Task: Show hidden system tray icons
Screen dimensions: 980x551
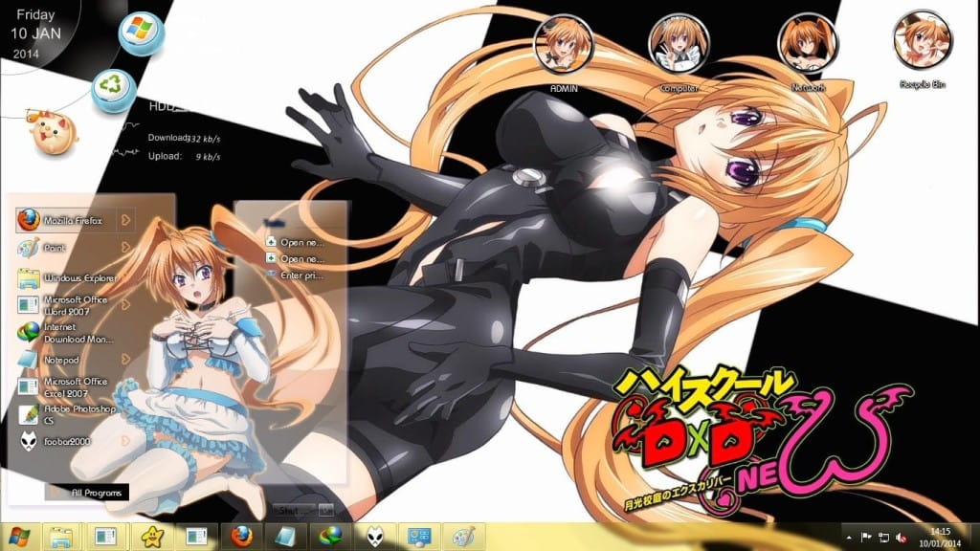Action: (849, 538)
